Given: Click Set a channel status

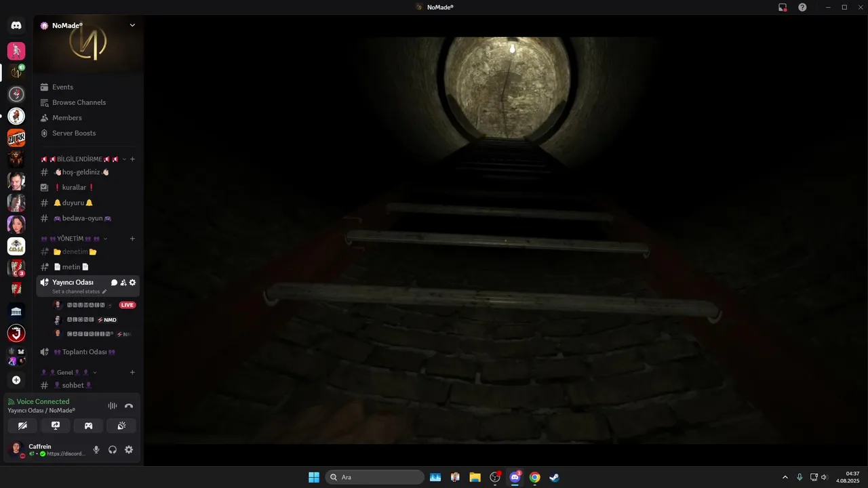Looking at the screenshot, I should click(x=79, y=291).
